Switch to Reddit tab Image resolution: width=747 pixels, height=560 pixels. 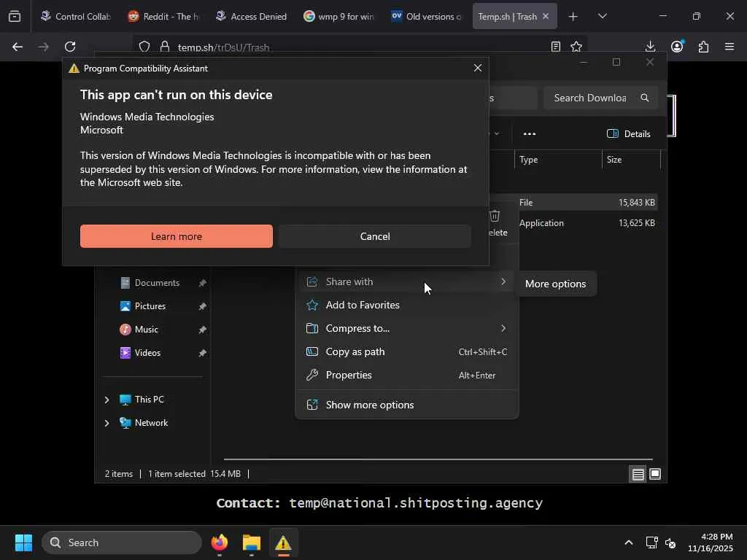point(164,17)
